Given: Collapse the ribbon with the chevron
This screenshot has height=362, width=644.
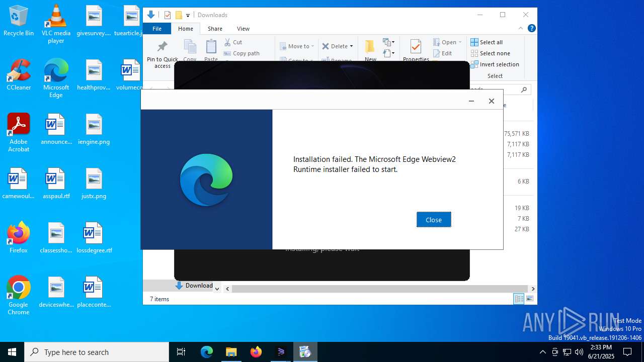Looking at the screenshot, I should coord(521,29).
